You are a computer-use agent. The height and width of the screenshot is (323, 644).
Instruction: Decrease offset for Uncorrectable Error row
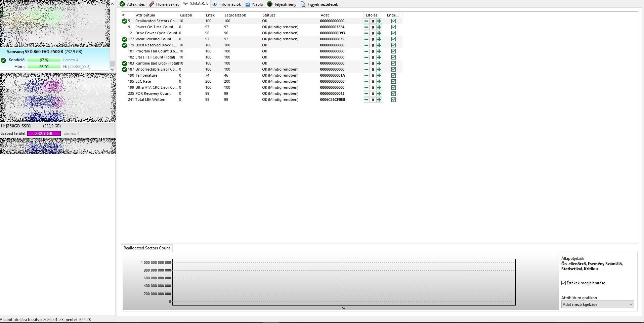pos(366,70)
